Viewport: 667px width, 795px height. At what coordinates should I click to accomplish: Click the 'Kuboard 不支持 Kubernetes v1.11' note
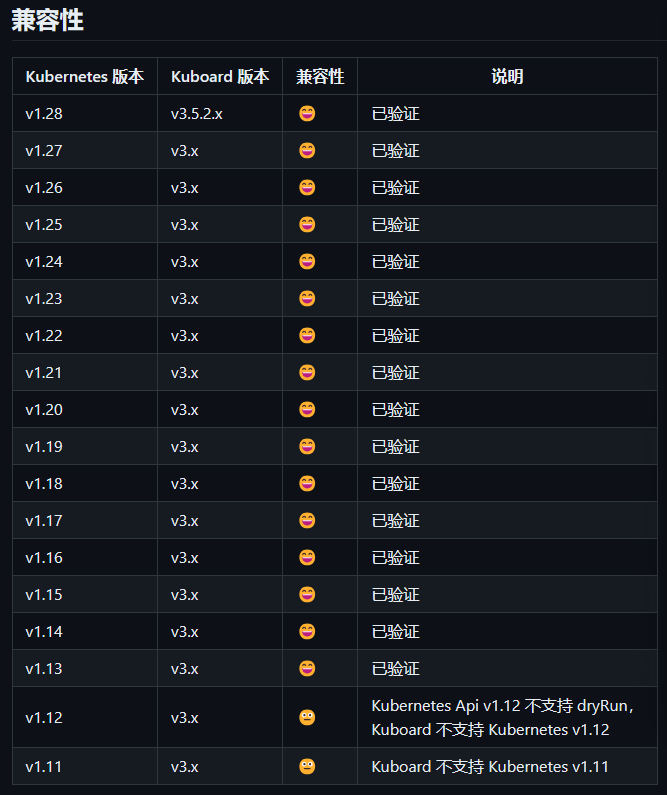[x=490, y=767]
